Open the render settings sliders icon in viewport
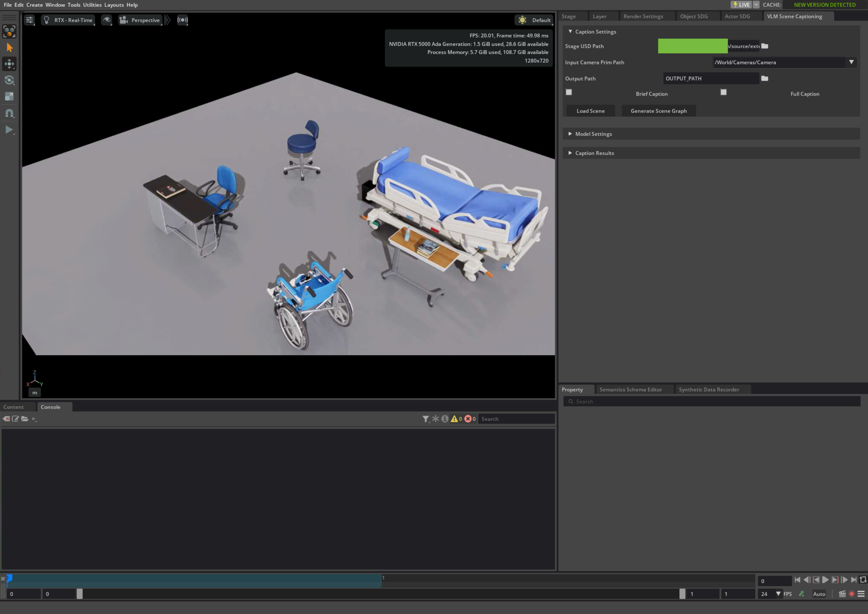 coord(29,20)
